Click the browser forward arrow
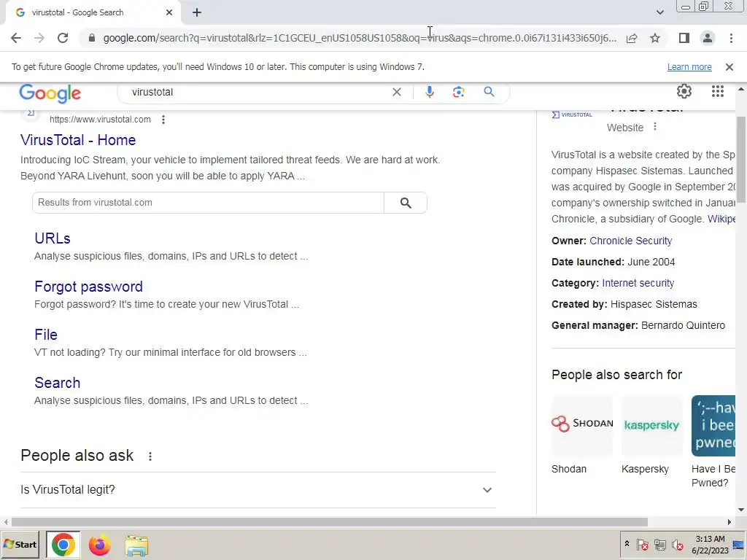Image resolution: width=747 pixels, height=560 pixels. [39, 38]
